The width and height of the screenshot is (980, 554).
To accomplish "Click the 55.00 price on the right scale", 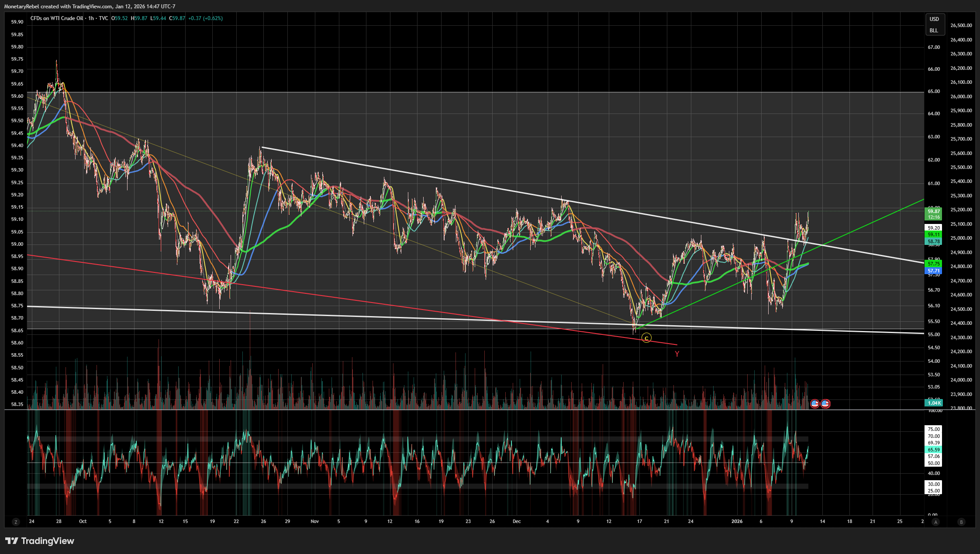I will [934, 334].
